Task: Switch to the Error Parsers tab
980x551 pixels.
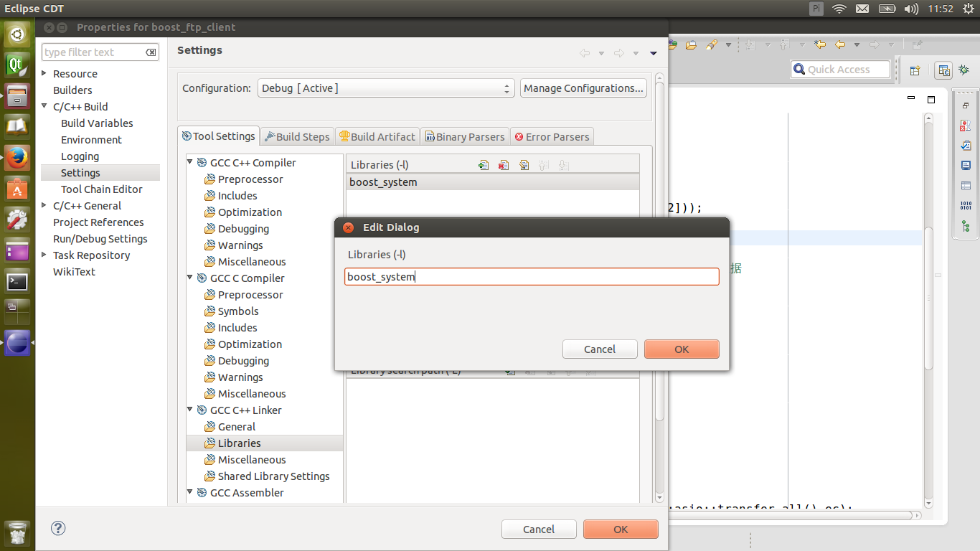Action: click(552, 136)
